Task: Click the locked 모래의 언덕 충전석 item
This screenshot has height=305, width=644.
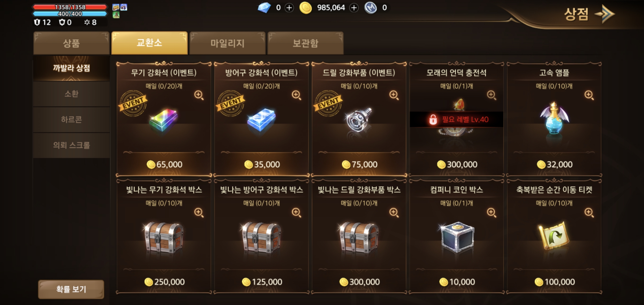Action: pos(456,119)
